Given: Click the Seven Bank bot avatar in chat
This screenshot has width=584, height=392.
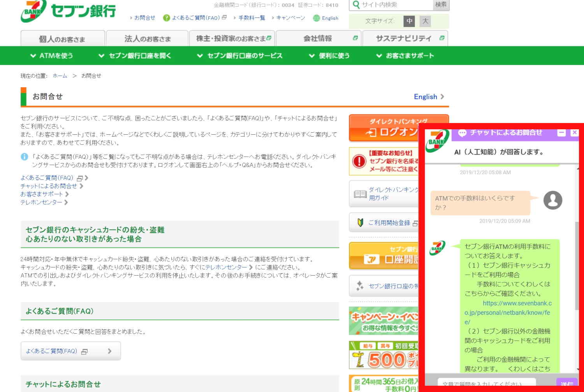Looking at the screenshot, I should [438, 248].
